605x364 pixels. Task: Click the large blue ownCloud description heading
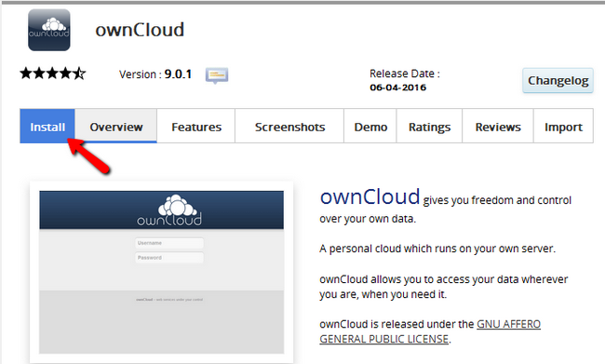pyautogui.click(x=370, y=196)
